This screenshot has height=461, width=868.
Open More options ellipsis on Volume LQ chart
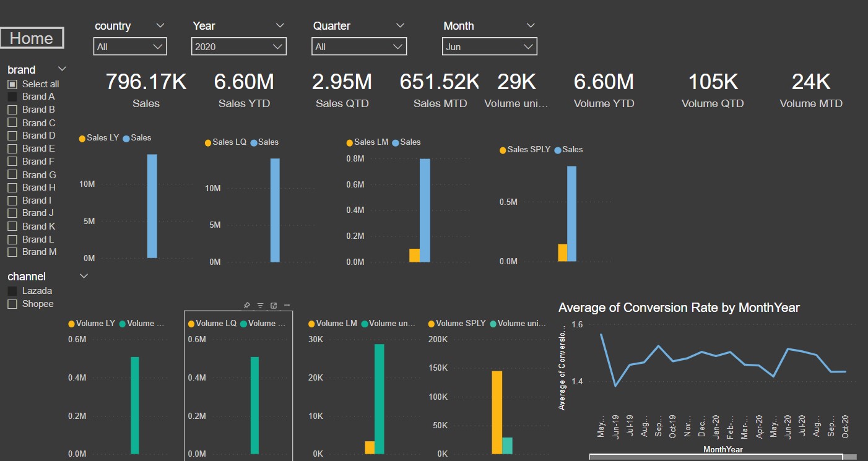(287, 305)
